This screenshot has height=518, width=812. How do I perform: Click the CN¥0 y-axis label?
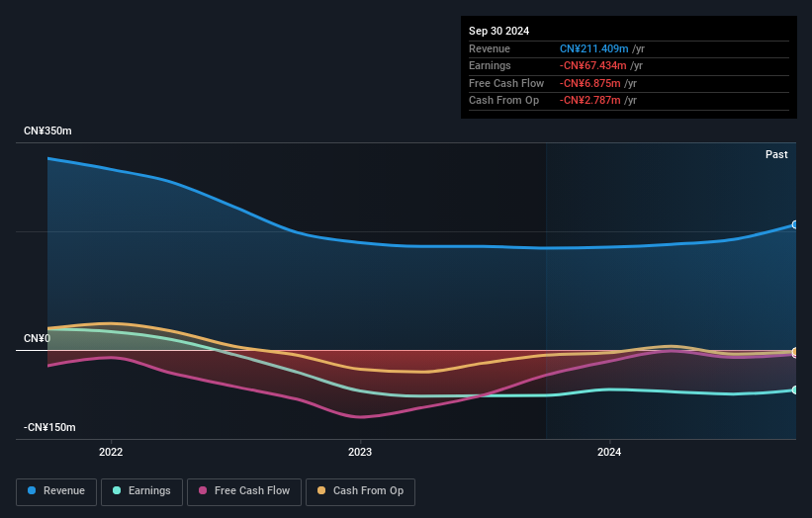pos(38,338)
